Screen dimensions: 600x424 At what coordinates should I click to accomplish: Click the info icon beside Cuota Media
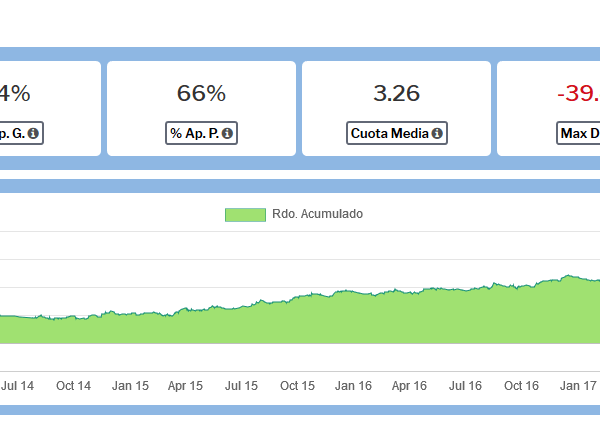click(437, 132)
